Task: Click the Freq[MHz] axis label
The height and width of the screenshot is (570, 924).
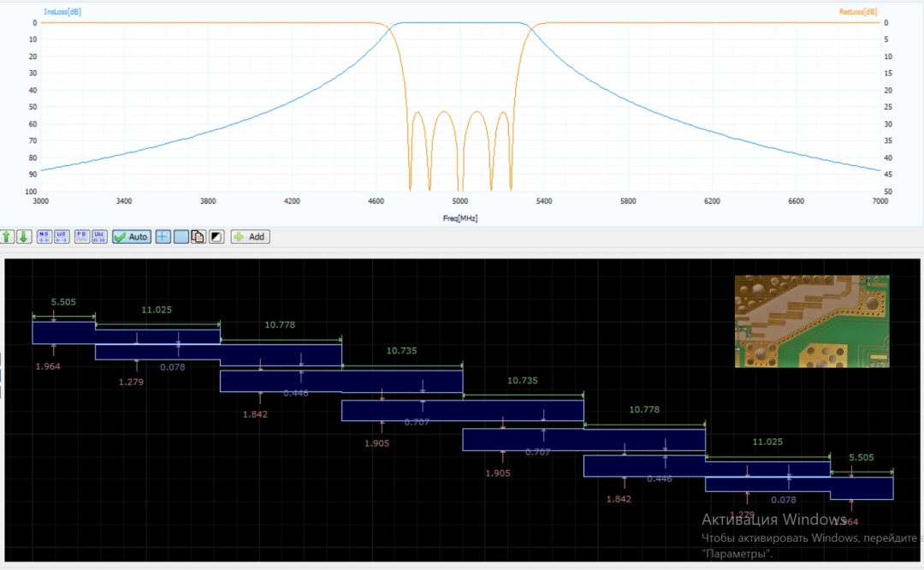Action: pos(460,218)
